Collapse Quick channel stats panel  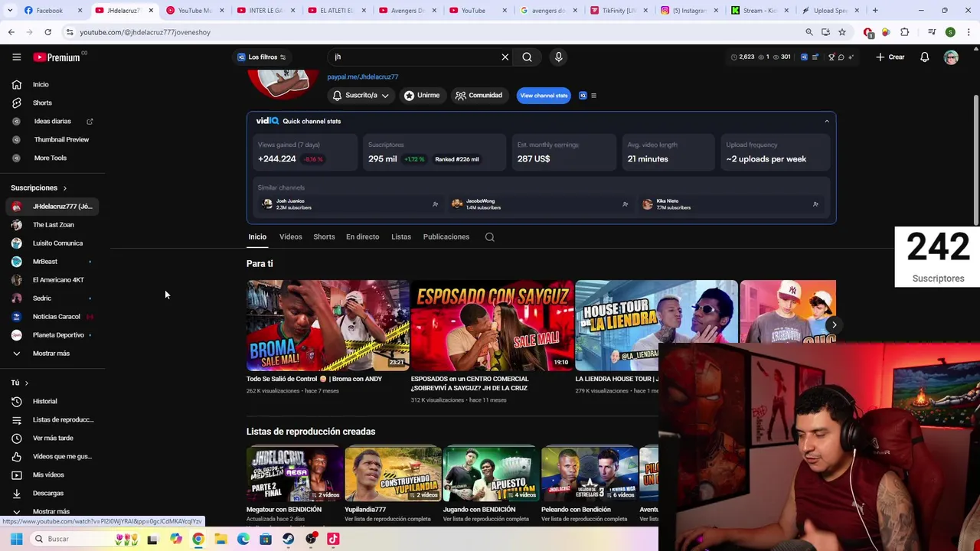click(x=826, y=121)
